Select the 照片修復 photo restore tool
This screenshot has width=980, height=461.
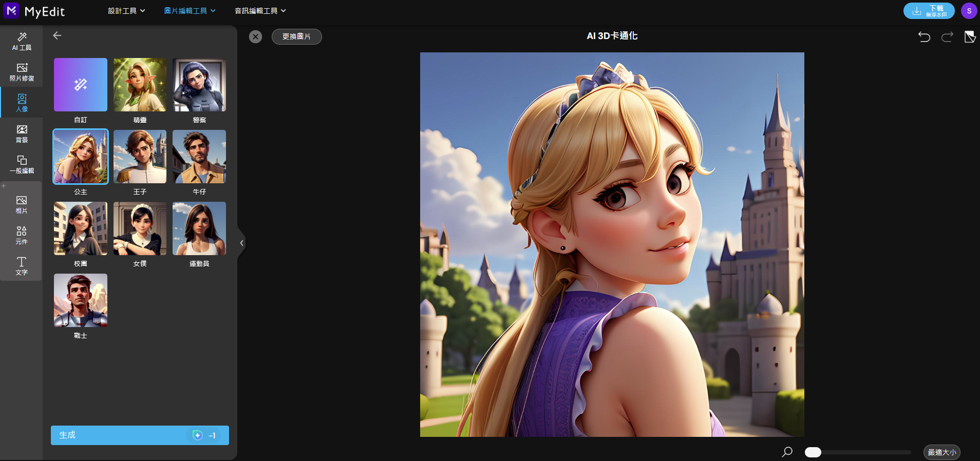pyautogui.click(x=22, y=72)
